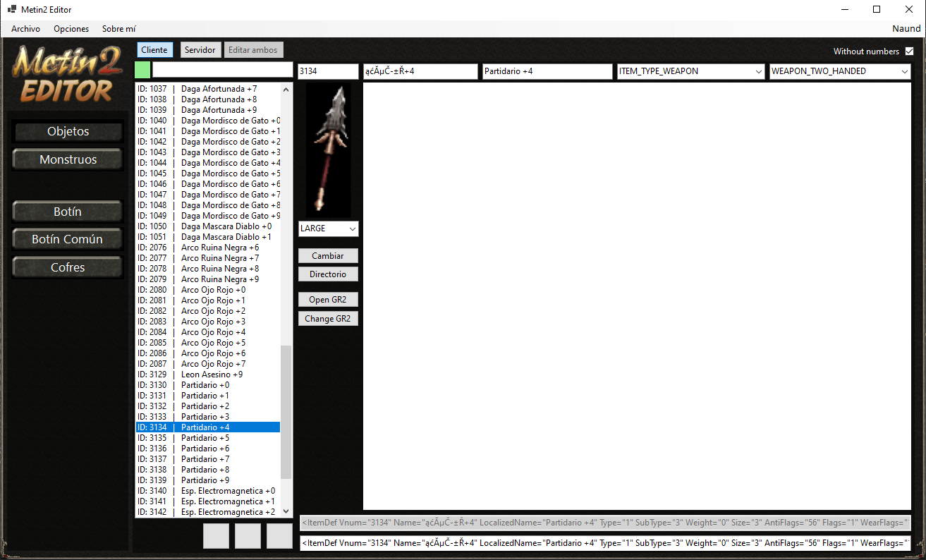
Task: Select Daga Mordisco de Gato +0
Action: 208,121
